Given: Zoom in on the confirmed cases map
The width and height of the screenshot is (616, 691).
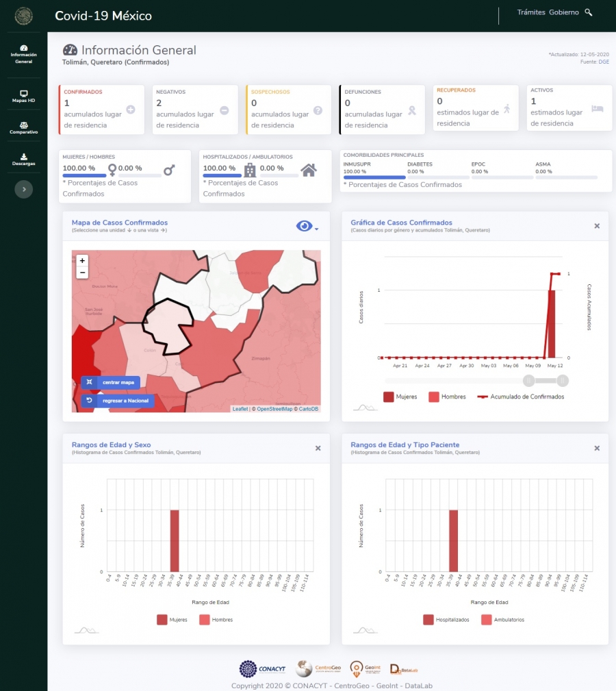Looking at the screenshot, I should coord(83,260).
